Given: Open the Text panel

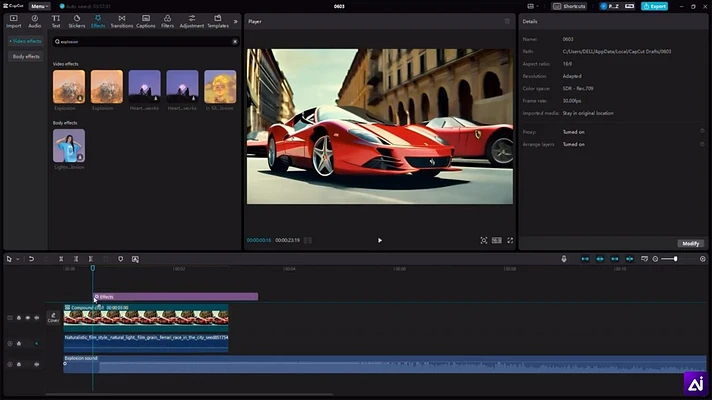Looking at the screenshot, I should point(56,21).
